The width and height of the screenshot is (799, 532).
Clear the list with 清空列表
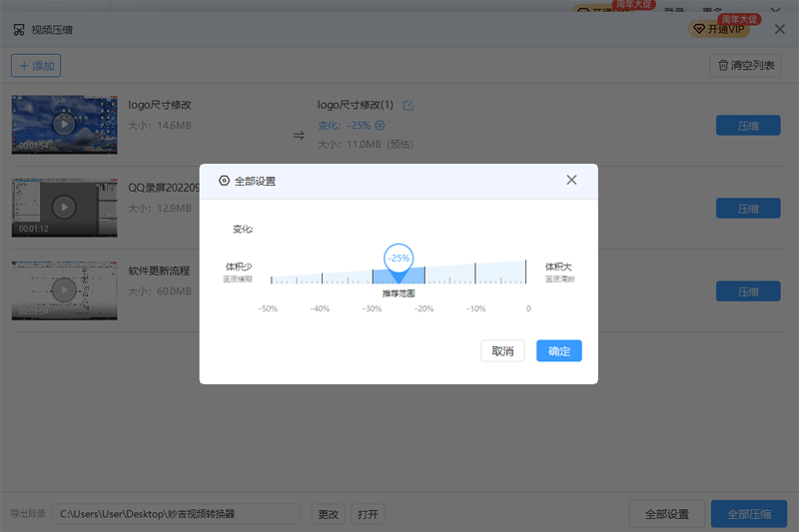pos(745,65)
